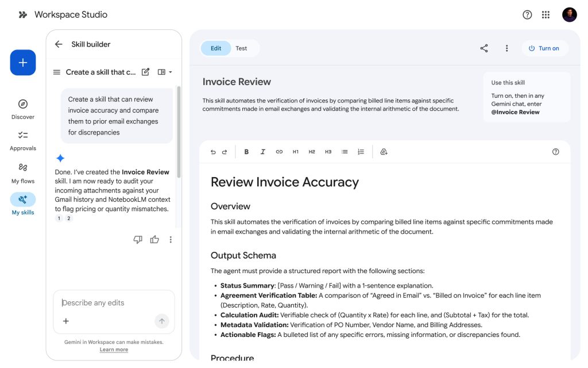Give the Gemini response a thumbs down
Screen dimensions: 588x368
coord(138,239)
